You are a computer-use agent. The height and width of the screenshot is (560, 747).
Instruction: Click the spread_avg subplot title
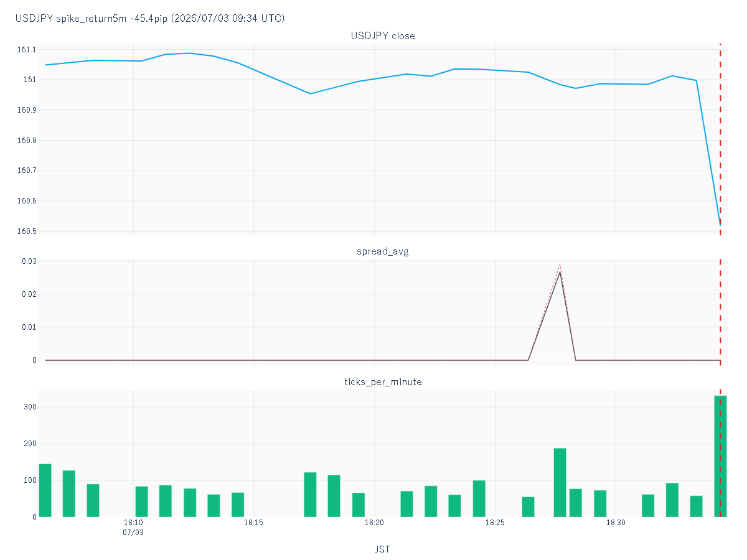[x=383, y=252]
